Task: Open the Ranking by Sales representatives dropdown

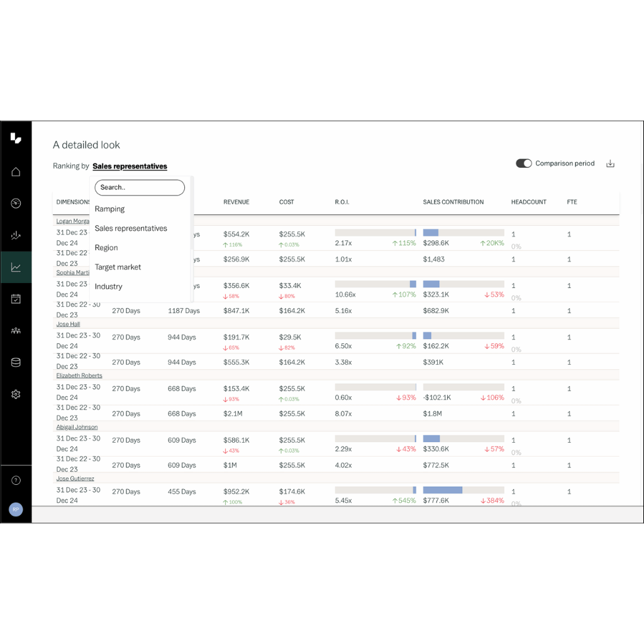Action: pyautogui.click(x=130, y=166)
